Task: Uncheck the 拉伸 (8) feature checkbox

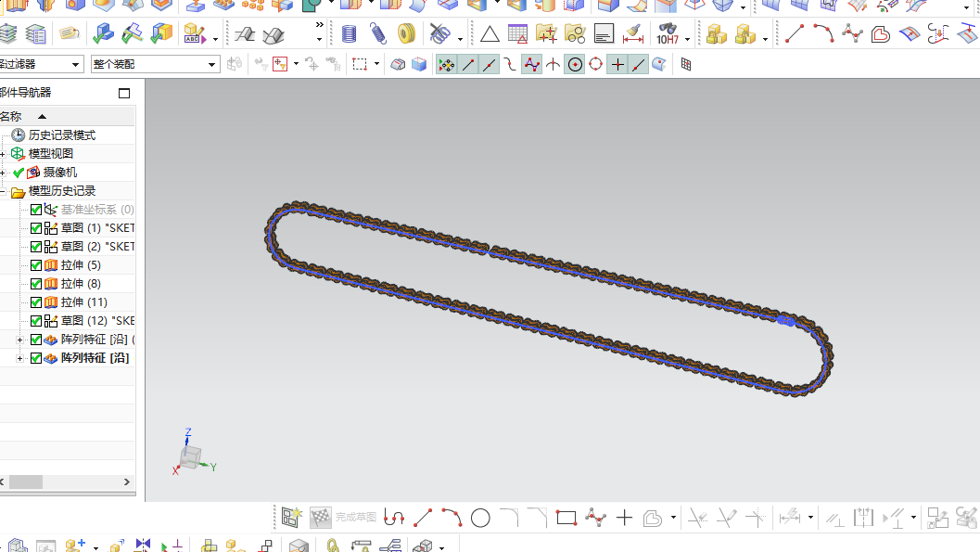Action: point(36,284)
